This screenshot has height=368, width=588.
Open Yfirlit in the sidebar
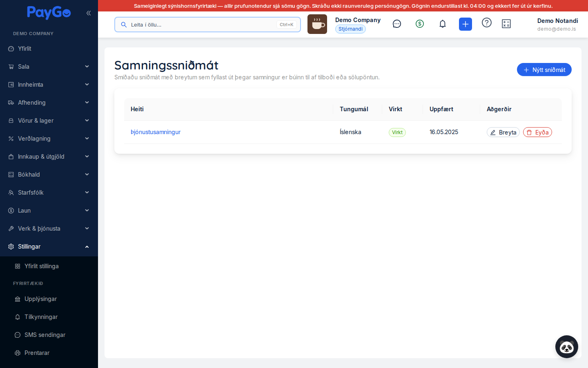coord(49,49)
